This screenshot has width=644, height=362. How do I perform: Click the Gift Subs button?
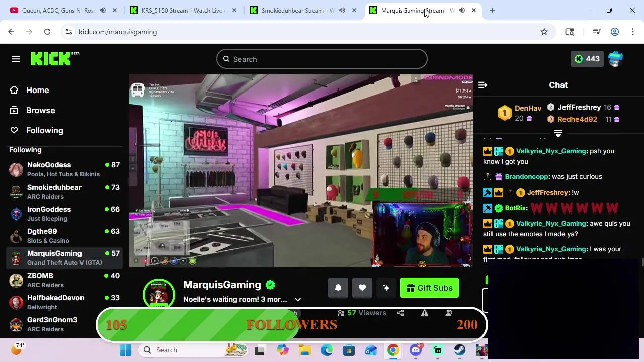click(x=430, y=288)
